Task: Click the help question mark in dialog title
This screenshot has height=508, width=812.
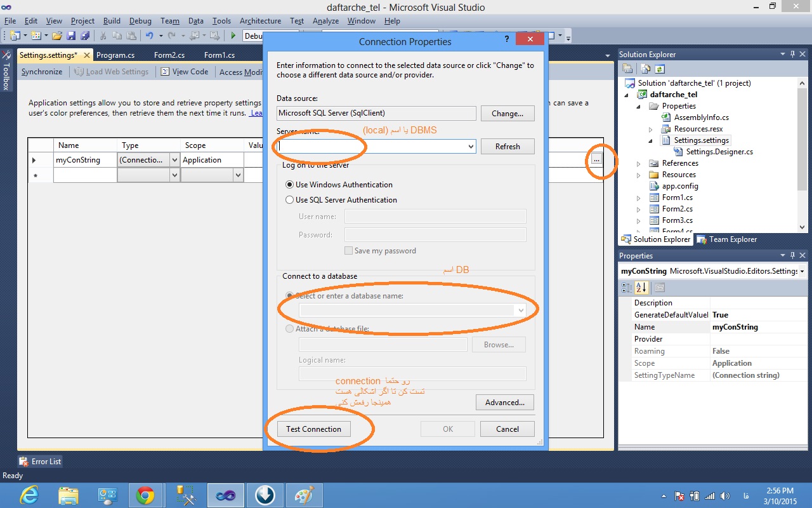Action: [507, 39]
